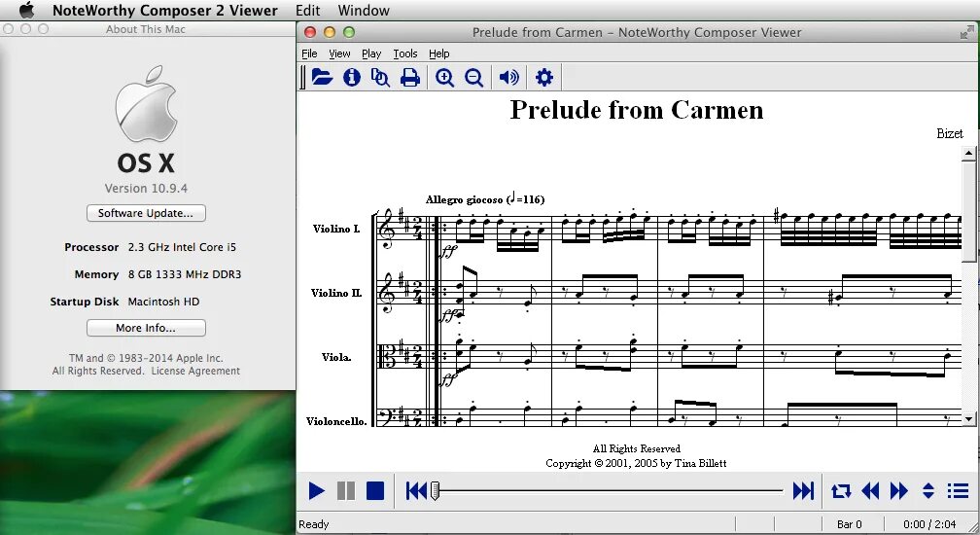Image resolution: width=980 pixels, height=535 pixels.
Task: Open the Tools menu
Action: pos(405,53)
